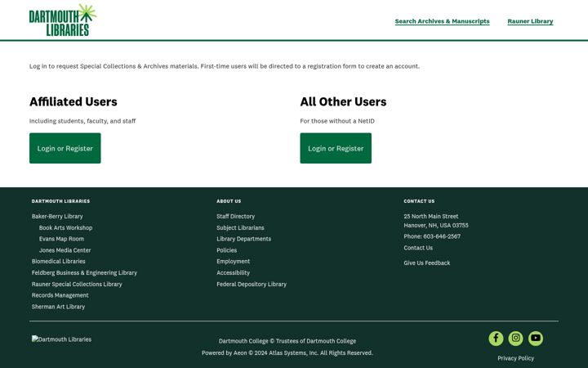Click the Affiliated Users heading
This screenshot has height=368, width=588.
73,101
